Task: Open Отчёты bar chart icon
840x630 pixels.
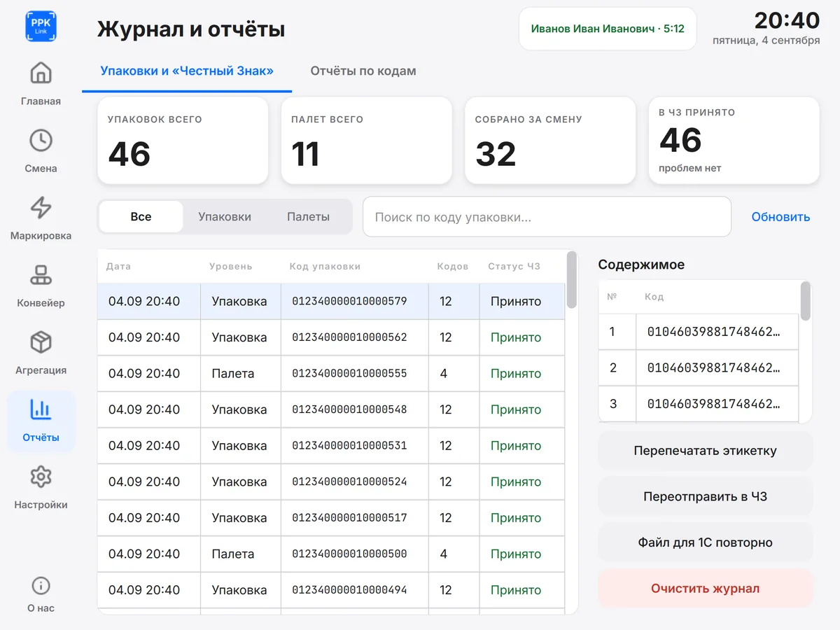Action: coord(41,409)
